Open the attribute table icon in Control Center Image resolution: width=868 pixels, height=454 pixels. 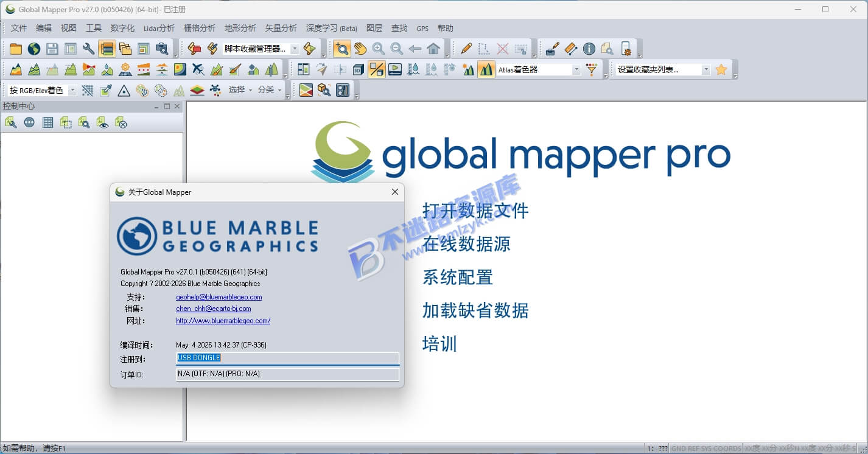(47, 123)
